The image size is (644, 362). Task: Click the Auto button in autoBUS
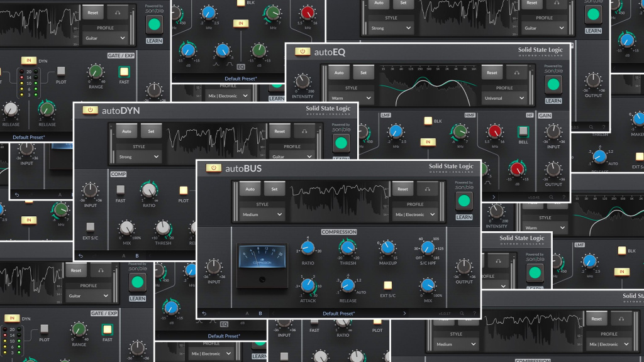click(250, 189)
